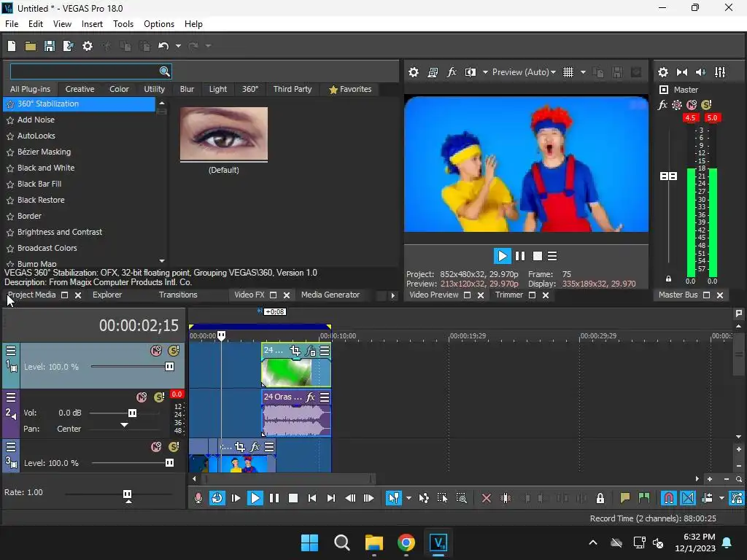Toggle Auto Ripple button

[708, 498]
